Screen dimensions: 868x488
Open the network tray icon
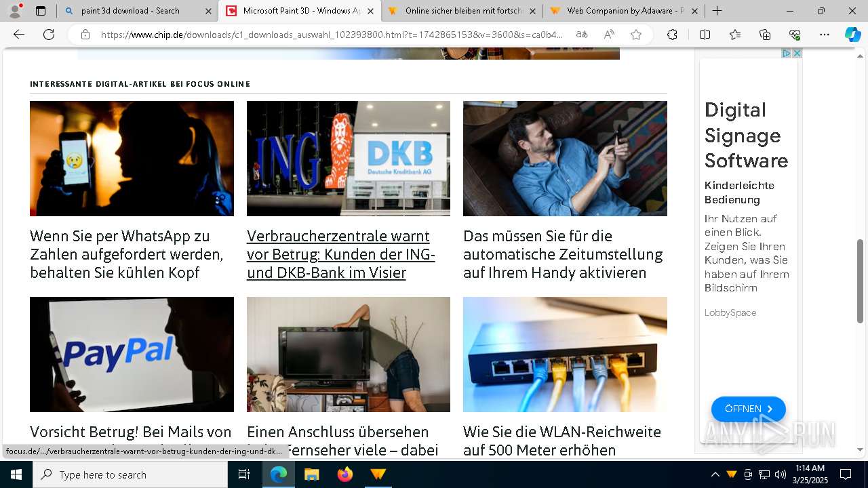(x=764, y=474)
